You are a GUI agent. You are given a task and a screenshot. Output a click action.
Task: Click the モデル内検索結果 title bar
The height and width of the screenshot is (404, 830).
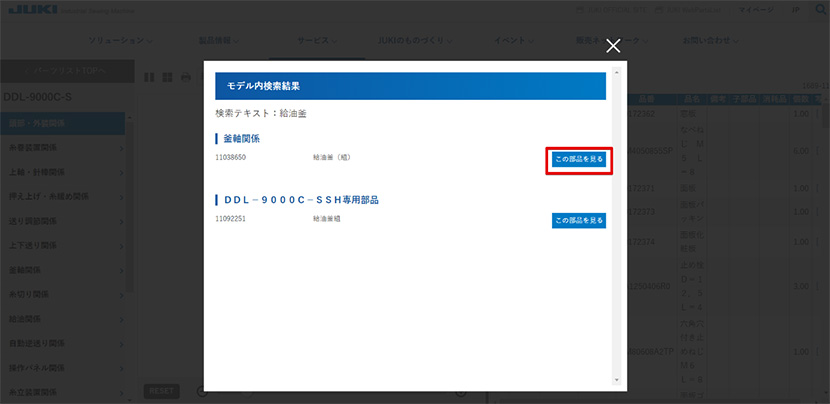[x=410, y=86]
